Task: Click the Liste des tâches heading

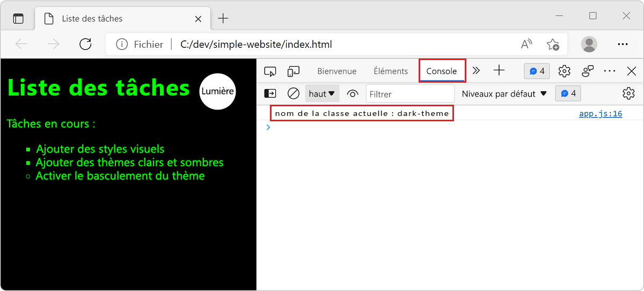Action: pos(98,88)
